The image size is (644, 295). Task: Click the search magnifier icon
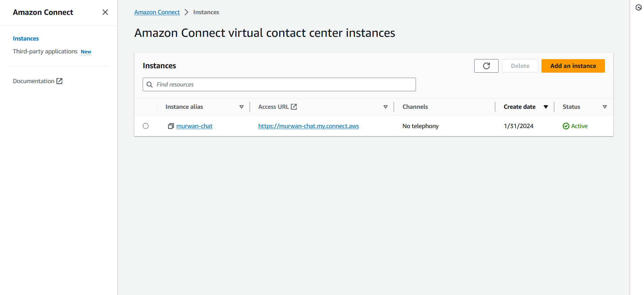coord(149,84)
